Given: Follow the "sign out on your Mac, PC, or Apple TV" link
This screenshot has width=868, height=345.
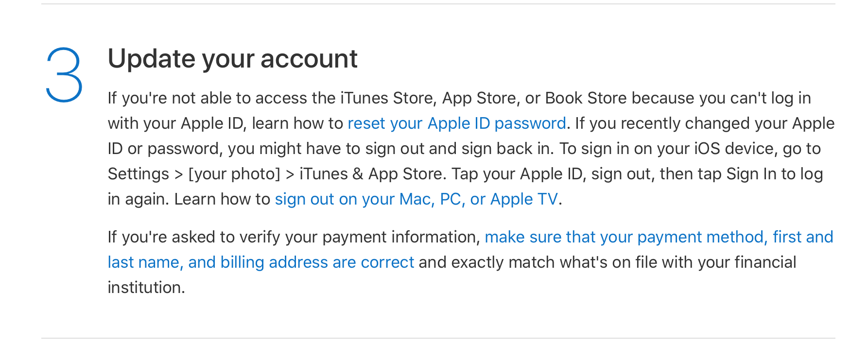Looking at the screenshot, I should (416, 199).
